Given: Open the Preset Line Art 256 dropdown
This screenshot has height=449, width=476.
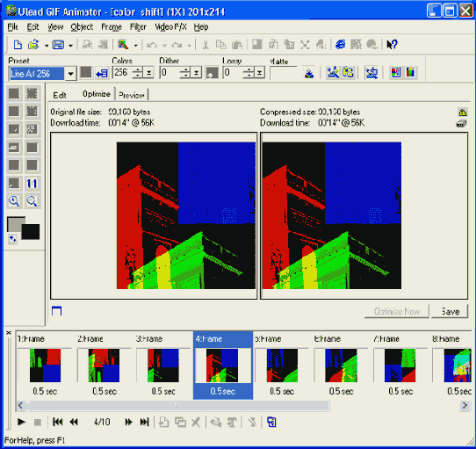Looking at the screenshot, I should [71, 74].
